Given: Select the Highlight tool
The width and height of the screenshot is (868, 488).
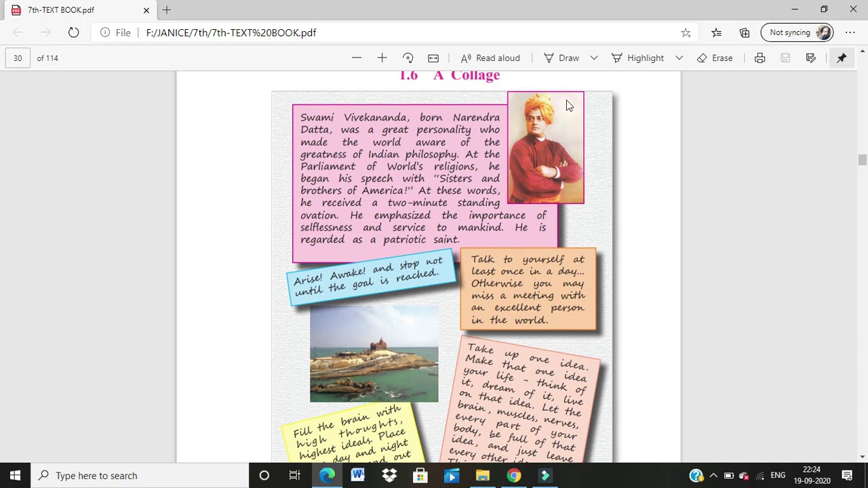Looking at the screenshot, I should point(638,58).
